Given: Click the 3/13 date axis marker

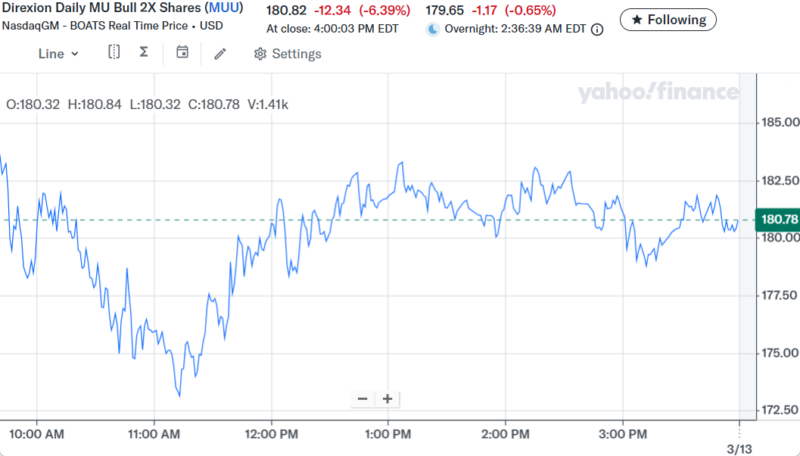Looking at the screenshot, I should coord(738,449).
